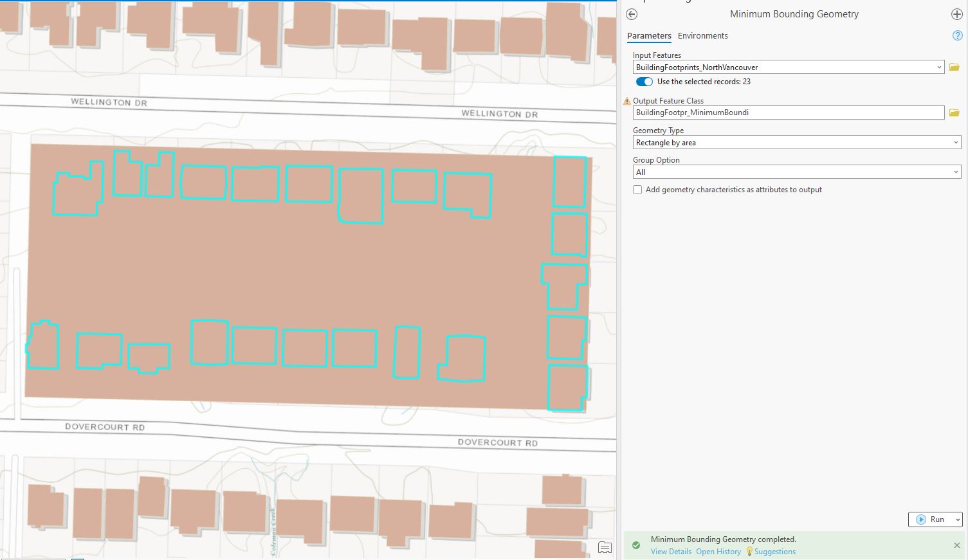Click the Open History link
This screenshot has width=968, height=560.
(718, 551)
